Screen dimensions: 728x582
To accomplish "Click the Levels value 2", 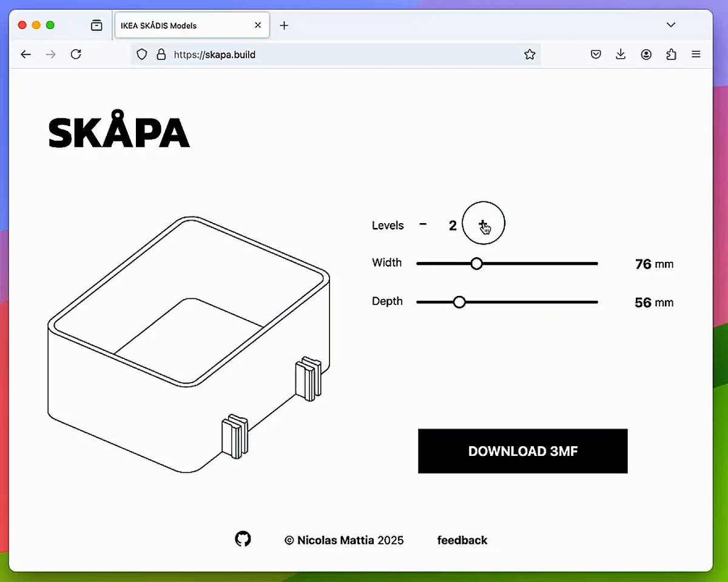I will click(453, 226).
